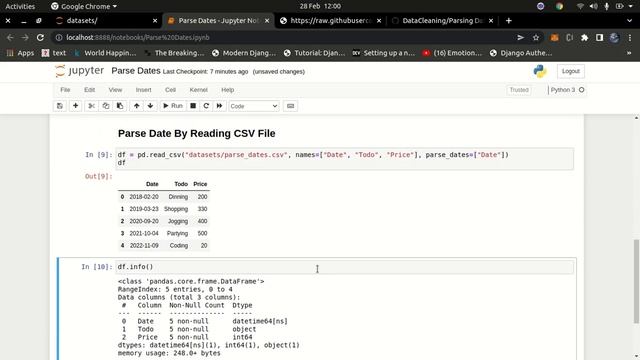Go back in browser history
640x360 pixels.
[x=10, y=38]
